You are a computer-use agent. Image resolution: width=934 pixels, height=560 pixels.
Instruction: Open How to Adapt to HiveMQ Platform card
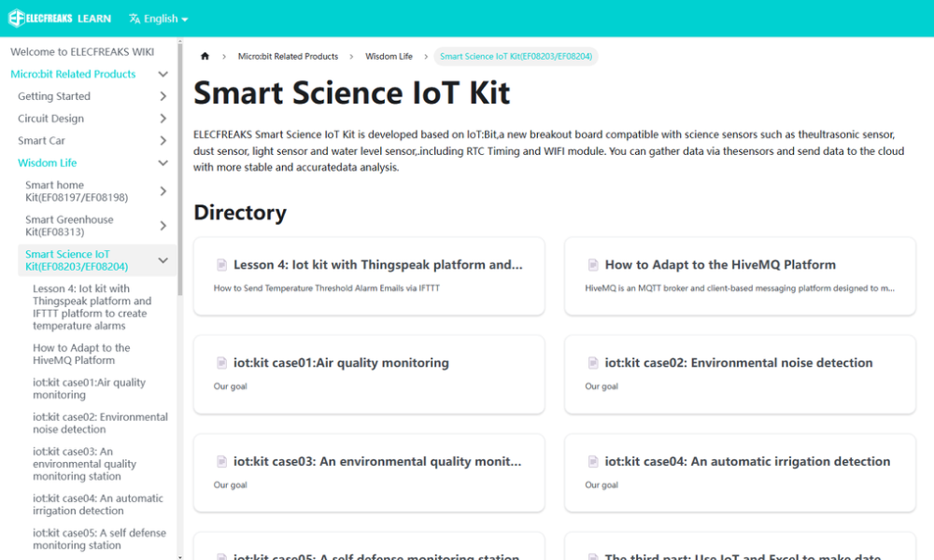740,276
